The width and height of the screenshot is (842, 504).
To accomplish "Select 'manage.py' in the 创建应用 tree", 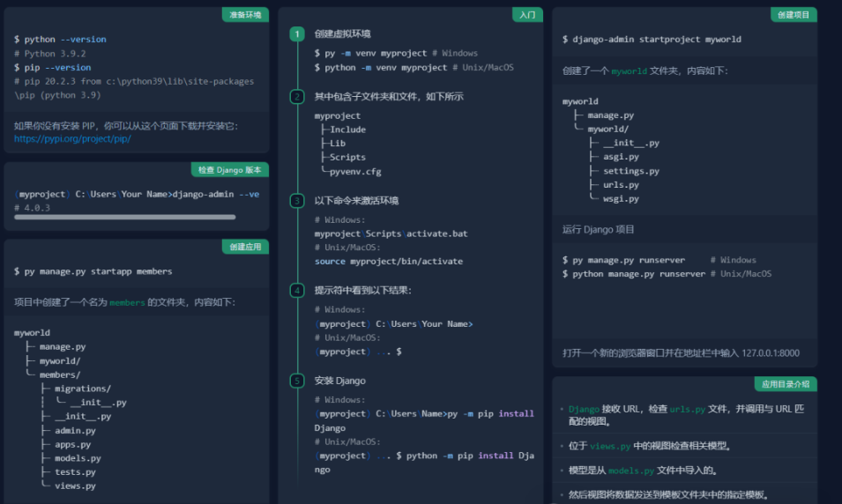I will tap(63, 347).
